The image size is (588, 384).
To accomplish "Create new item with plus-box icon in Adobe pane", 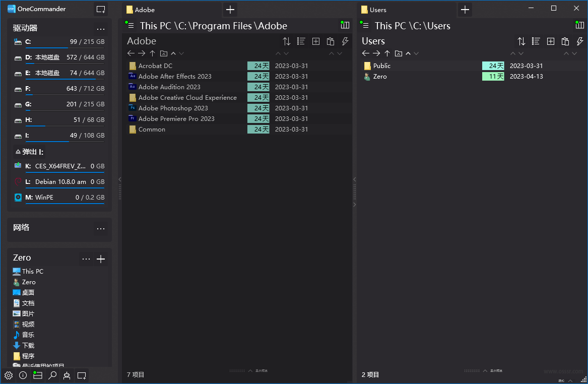I will (x=316, y=41).
